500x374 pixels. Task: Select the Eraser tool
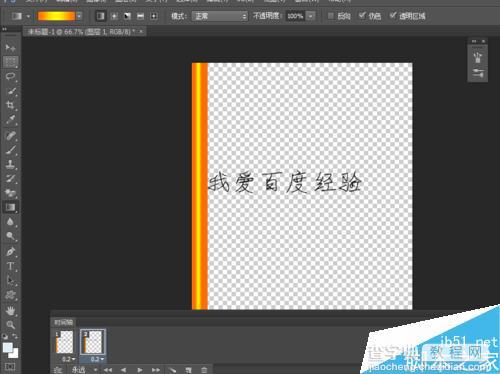[x=10, y=193]
